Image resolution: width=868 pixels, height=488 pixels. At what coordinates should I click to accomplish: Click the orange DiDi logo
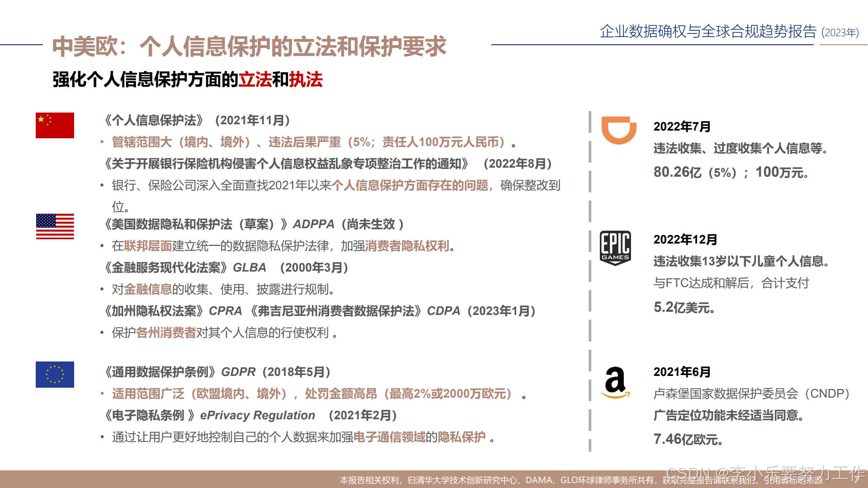(x=618, y=130)
